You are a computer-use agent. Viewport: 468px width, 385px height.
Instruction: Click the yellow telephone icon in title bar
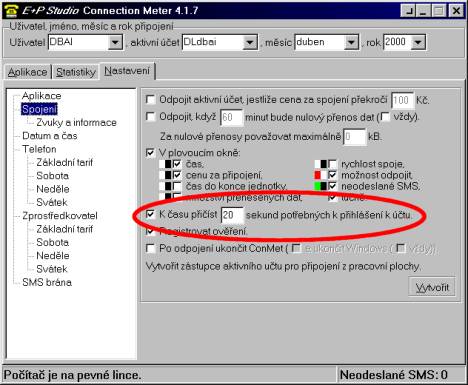[12, 11]
